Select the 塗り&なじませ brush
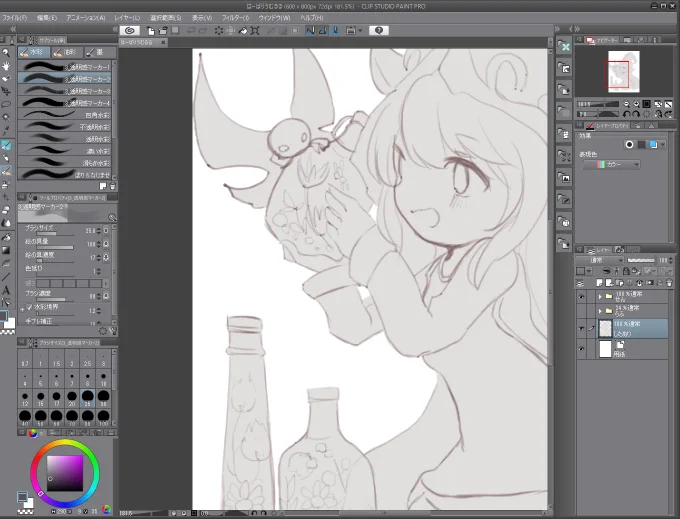This screenshot has width=680, height=519. point(65,174)
